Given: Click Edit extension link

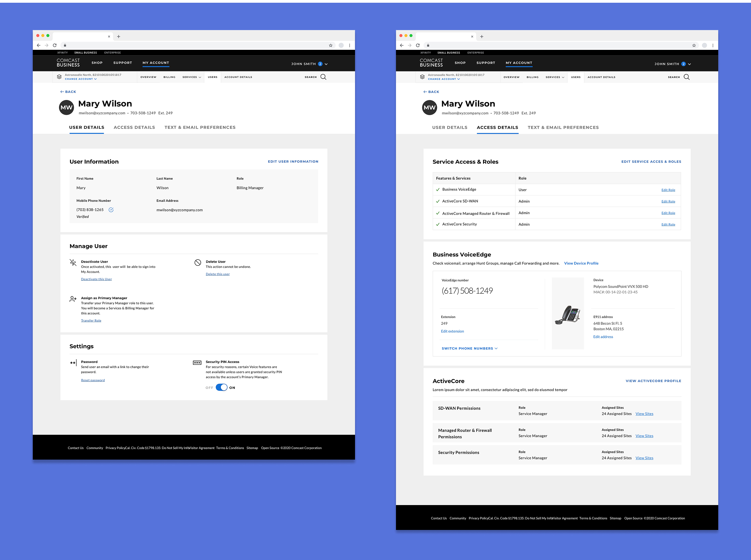Looking at the screenshot, I should pyautogui.click(x=452, y=331).
